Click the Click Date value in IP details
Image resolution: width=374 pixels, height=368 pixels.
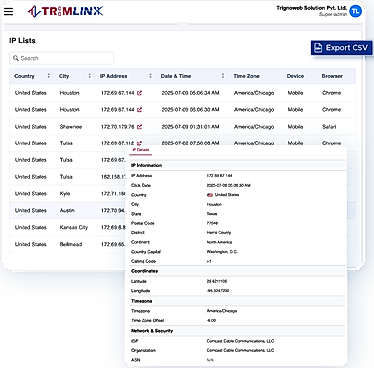(229, 185)
